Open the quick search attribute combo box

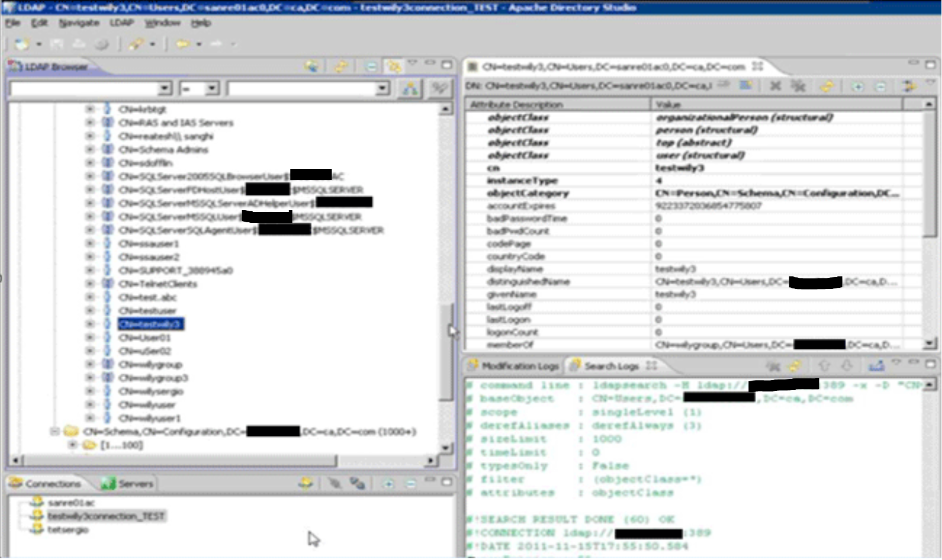click(x=91, y=88)
